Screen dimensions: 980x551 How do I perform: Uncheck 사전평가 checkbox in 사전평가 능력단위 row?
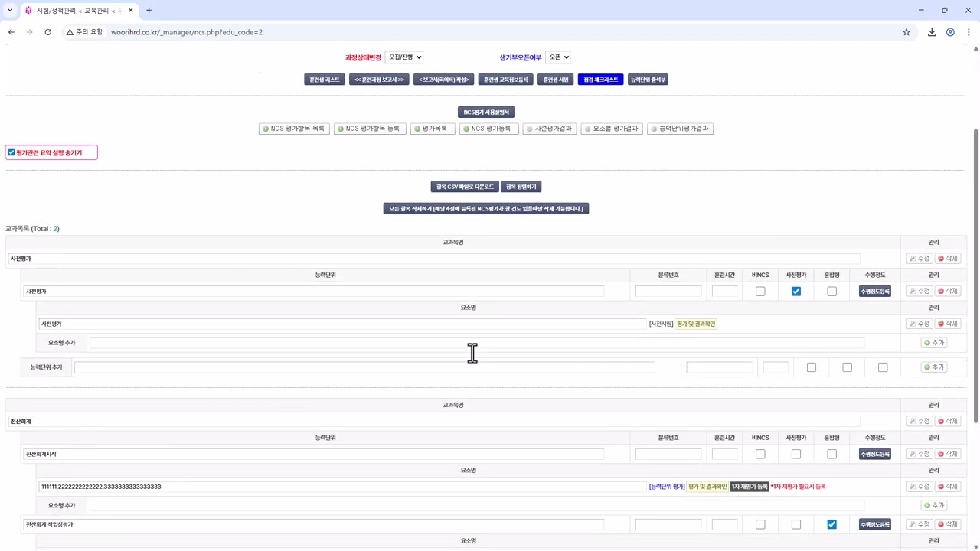796,292
